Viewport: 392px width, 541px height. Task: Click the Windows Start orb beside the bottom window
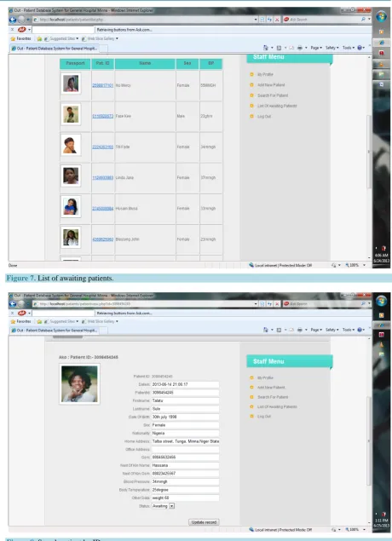click(x=381, y=302)
